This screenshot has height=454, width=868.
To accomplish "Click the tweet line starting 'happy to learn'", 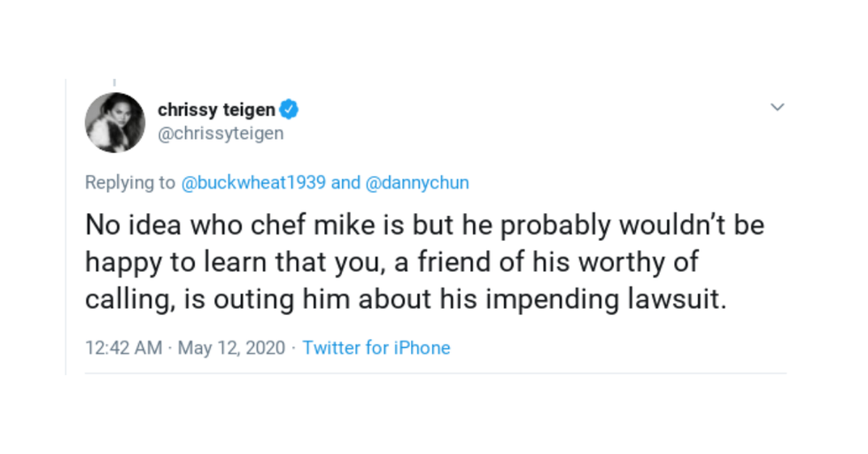I will 391,262.
